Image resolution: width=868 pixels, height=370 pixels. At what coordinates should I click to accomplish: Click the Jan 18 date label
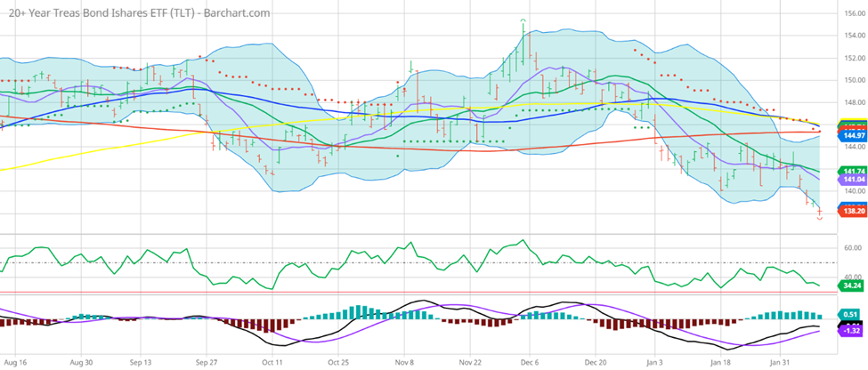[719, 363]
